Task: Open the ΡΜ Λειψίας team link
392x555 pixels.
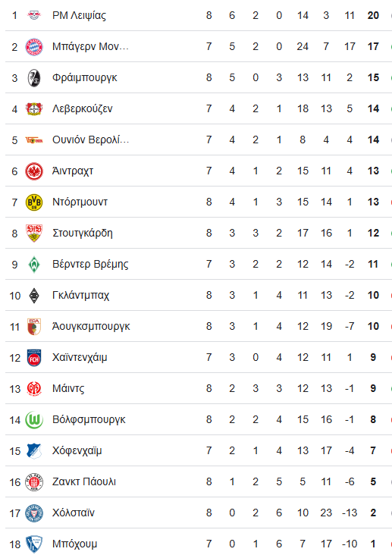Action: coord(79,16)
